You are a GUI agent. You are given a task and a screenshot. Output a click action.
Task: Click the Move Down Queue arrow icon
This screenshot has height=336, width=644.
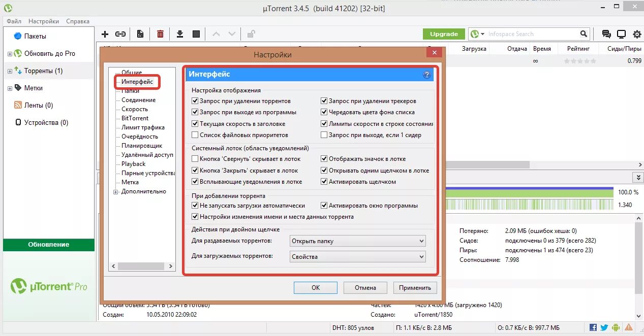click(232, 34)
